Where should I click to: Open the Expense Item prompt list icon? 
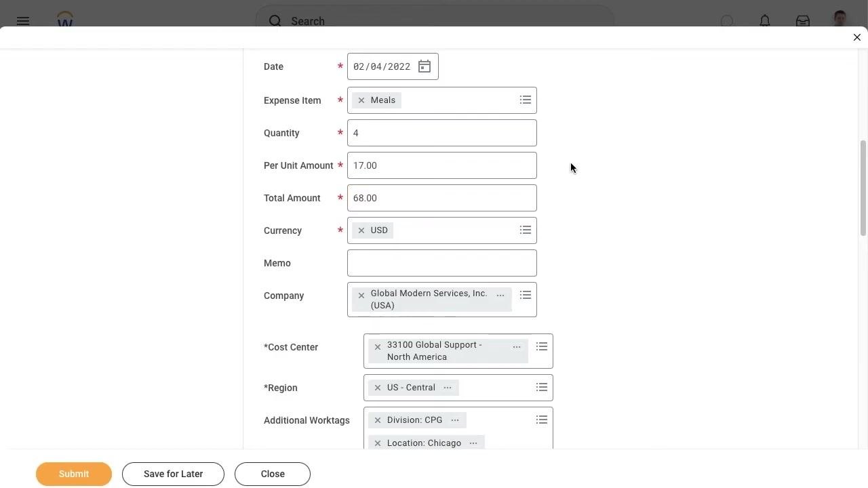526,100
